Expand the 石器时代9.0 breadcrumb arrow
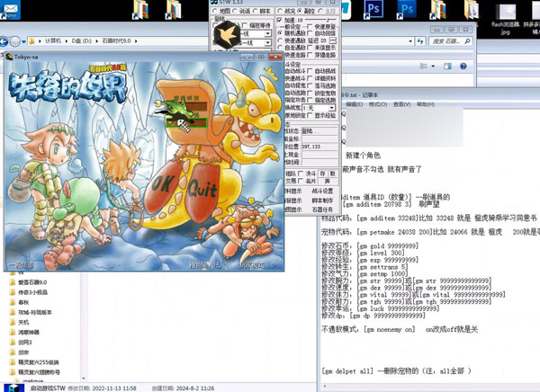The height and width of the screenshot is (392, 540). [136, 41]
